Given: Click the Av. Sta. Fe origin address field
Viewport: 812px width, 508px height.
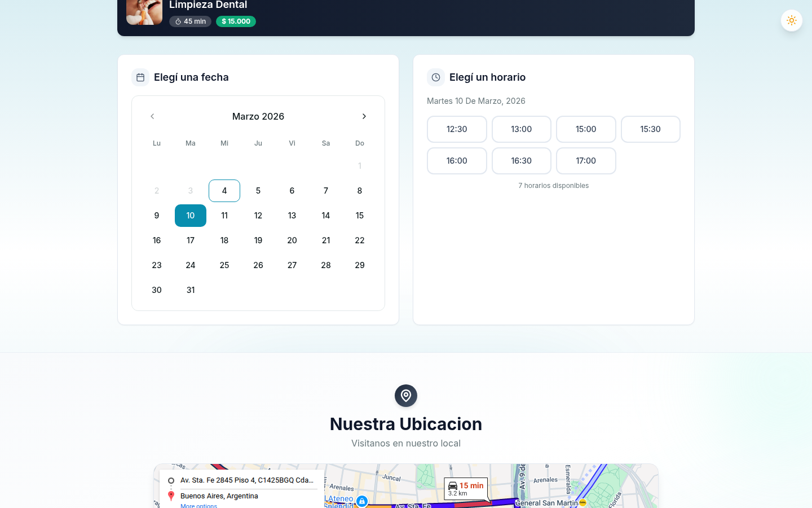Looking at the screenshot, I should coord(247,480).
